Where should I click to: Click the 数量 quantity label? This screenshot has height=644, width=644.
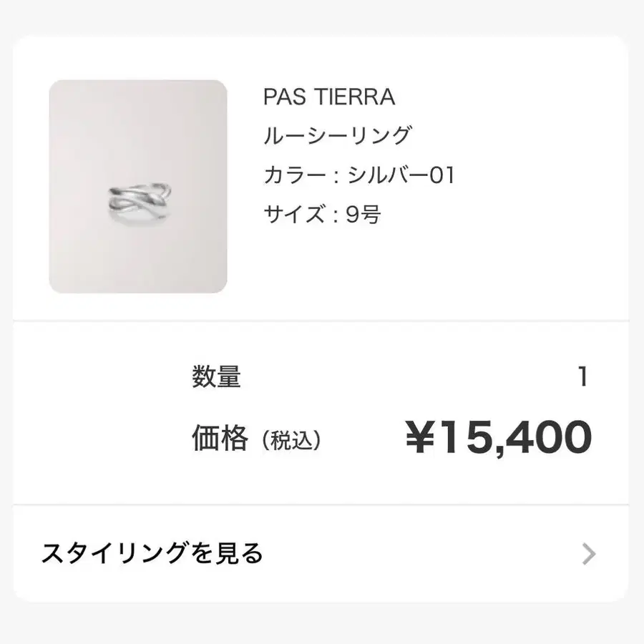pyautogui.click(x=216, y=376)
